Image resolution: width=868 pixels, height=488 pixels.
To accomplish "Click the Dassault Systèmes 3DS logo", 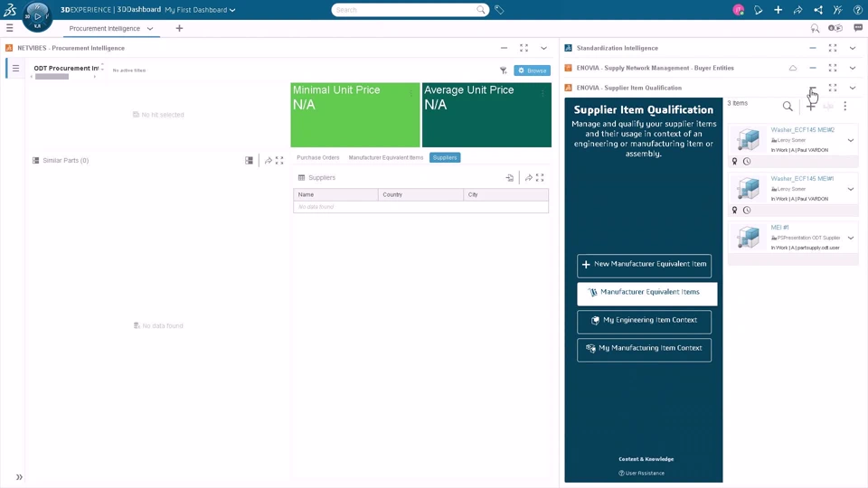I will pos(10,9).
